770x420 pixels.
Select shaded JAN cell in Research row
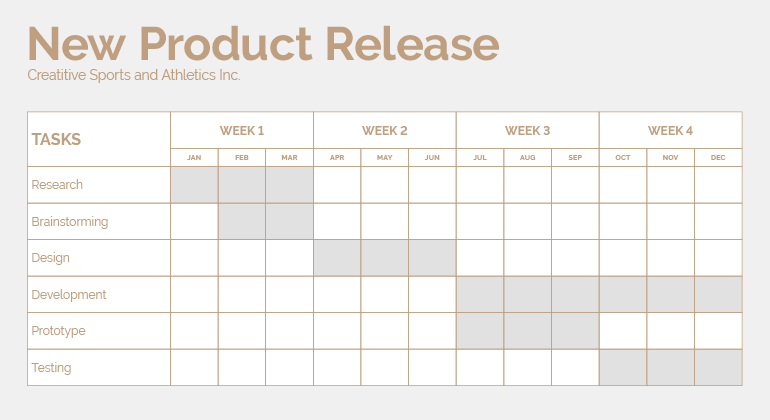tap(194, 185)
